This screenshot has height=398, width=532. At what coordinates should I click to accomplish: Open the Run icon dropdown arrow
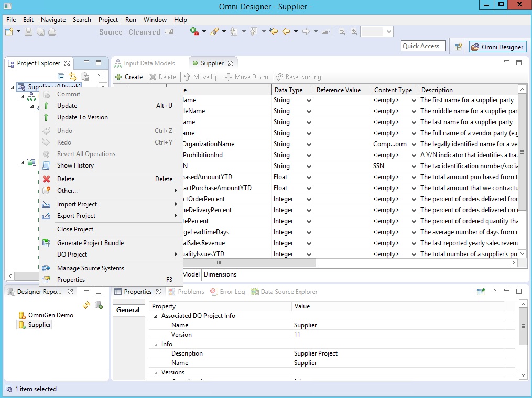(x=204, y=31)
